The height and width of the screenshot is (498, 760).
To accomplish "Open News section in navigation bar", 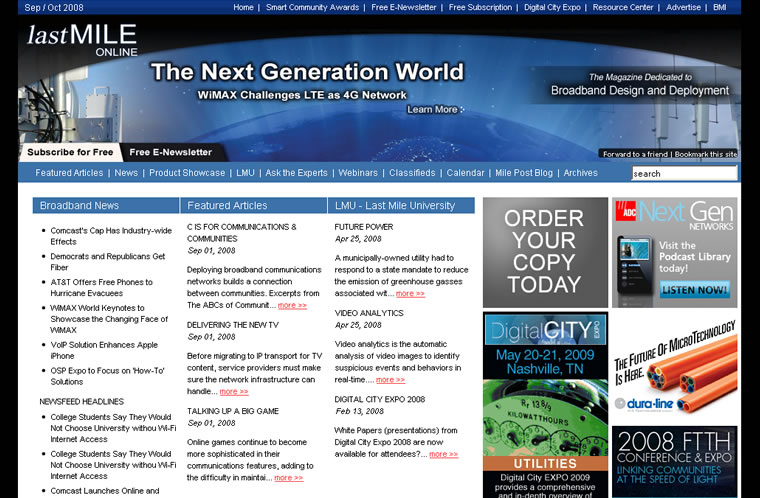I will (126, 173).
